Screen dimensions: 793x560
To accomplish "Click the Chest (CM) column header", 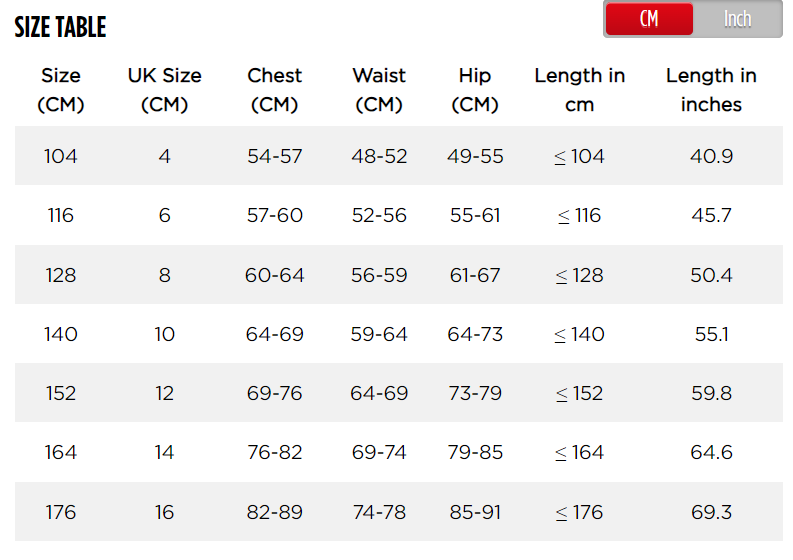I will coord(275,90).
